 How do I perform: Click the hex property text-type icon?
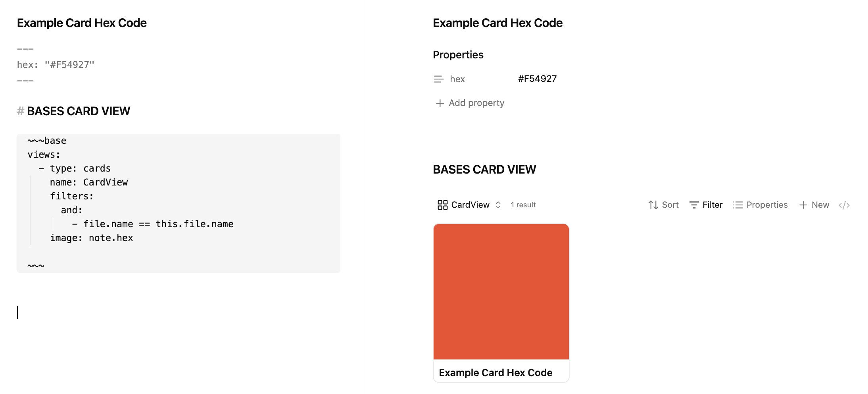click(x=438, y=79)
